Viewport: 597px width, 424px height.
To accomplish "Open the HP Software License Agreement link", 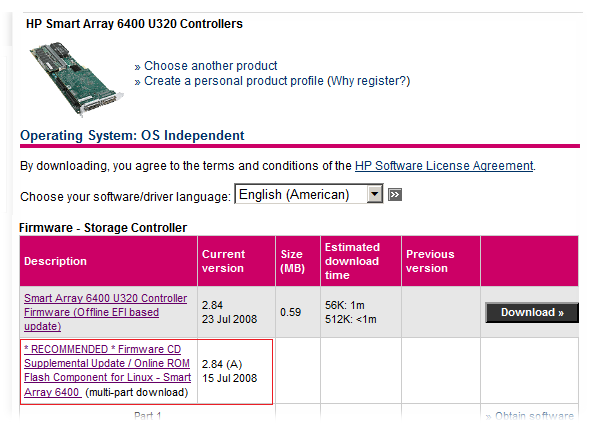I will [x=444, y=166].
